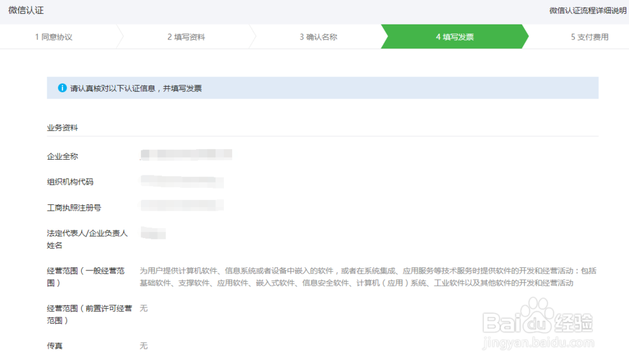Click the 经营范围（前置许可经营范围）label
This screenshot has height=364, width=629.
pos(89,314)
